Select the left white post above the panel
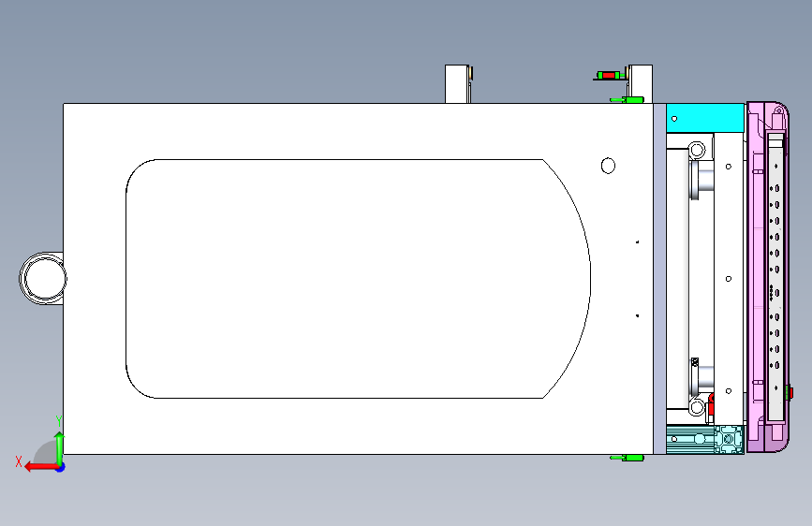This screenshot has height=526, width=812. [x=457, y=84]
